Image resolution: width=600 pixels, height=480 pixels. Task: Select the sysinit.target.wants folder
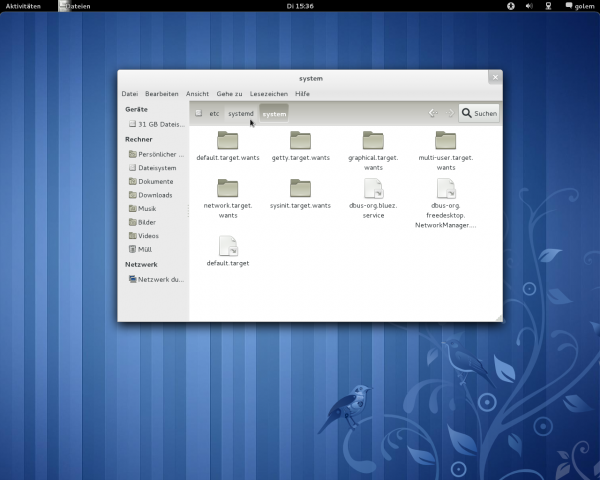(300, 188)
